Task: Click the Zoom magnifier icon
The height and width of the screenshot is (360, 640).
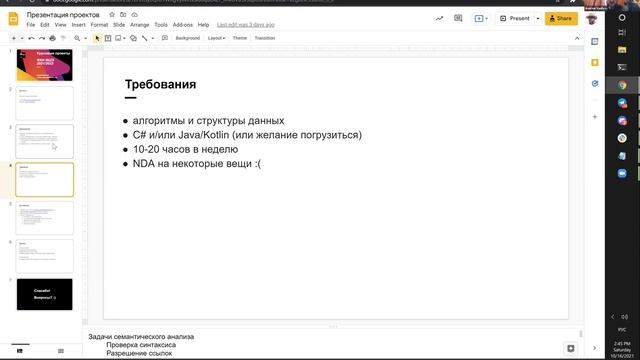Action: [x=77, y=38]
